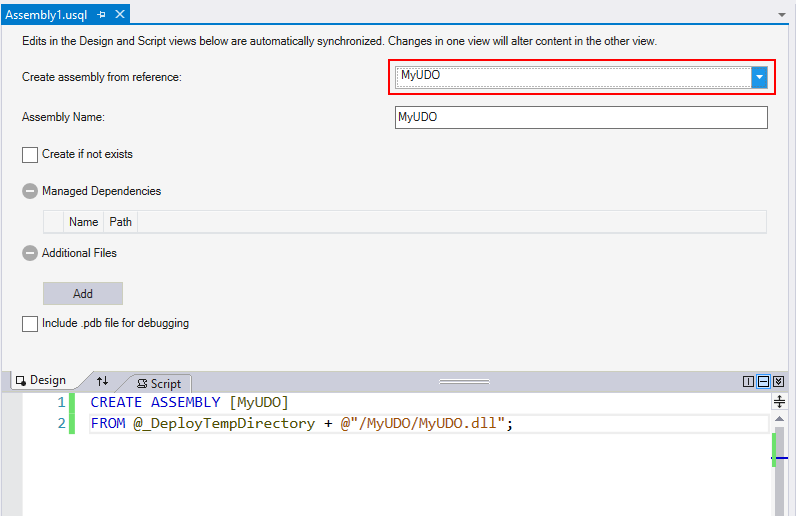Click the editor split handle icon
Screen dimensions: 796x516
point(779,402)
